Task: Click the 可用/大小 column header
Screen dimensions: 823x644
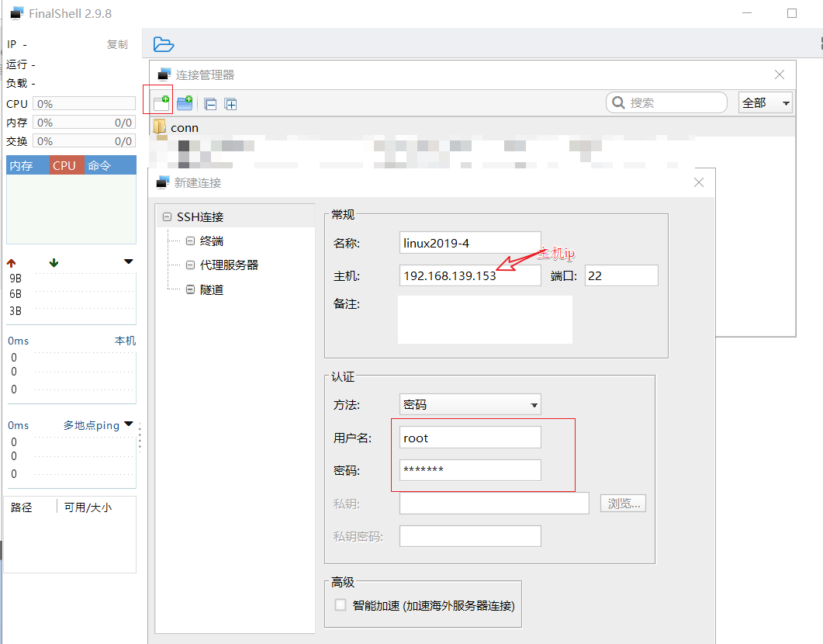Action: point(88,507)
